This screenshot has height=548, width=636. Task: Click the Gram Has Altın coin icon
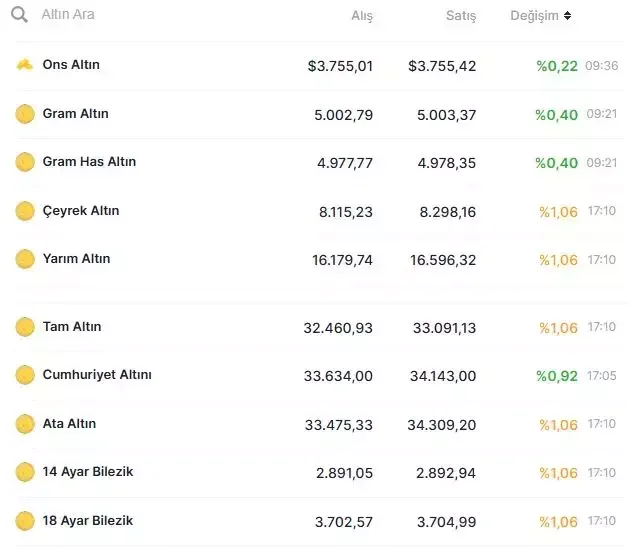tap(25, 162)
